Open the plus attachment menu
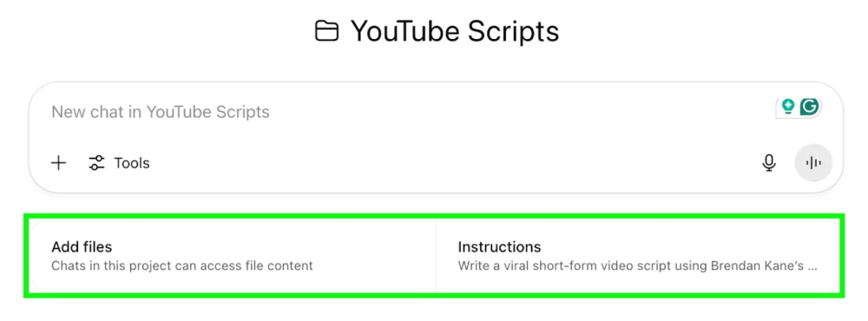The width and height of the screenshot is (868, 321). click(x=58, y=163)
